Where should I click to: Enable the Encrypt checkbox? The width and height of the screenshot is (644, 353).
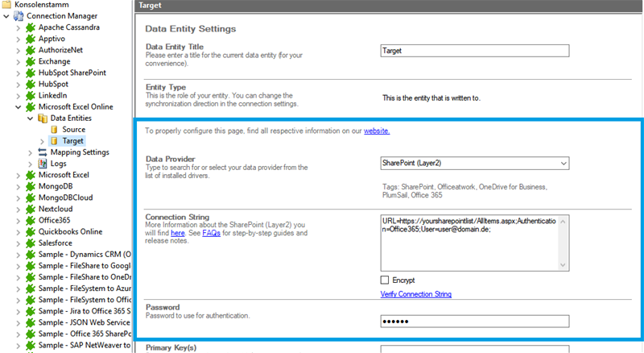click(x=385, y=280)
